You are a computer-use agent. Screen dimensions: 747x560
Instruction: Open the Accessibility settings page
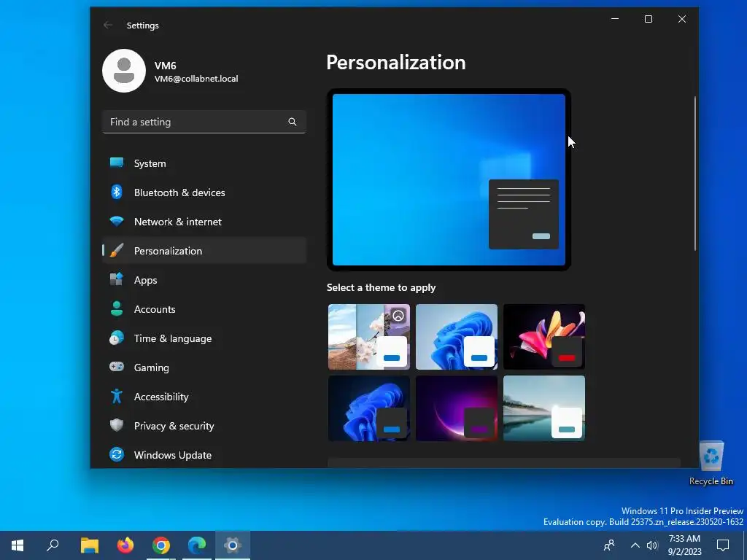pyautogui.click(x=204, y=396)
